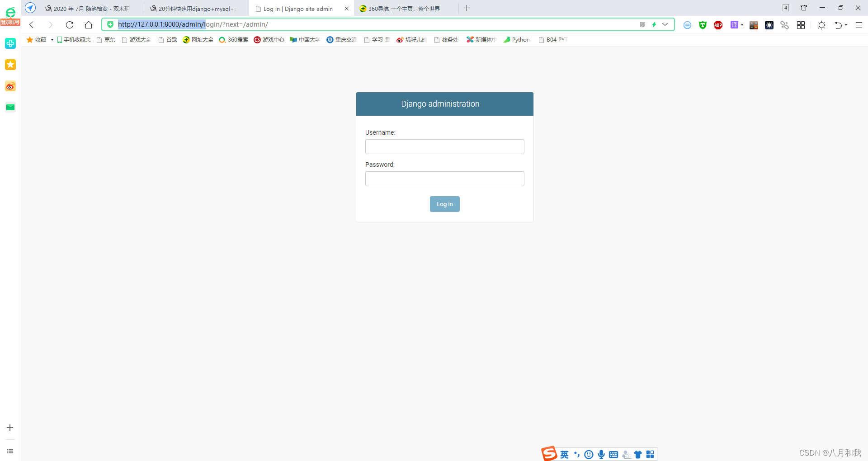
Task: Open the 手机收藏夹 bookmark
Action: click(74, 40)
